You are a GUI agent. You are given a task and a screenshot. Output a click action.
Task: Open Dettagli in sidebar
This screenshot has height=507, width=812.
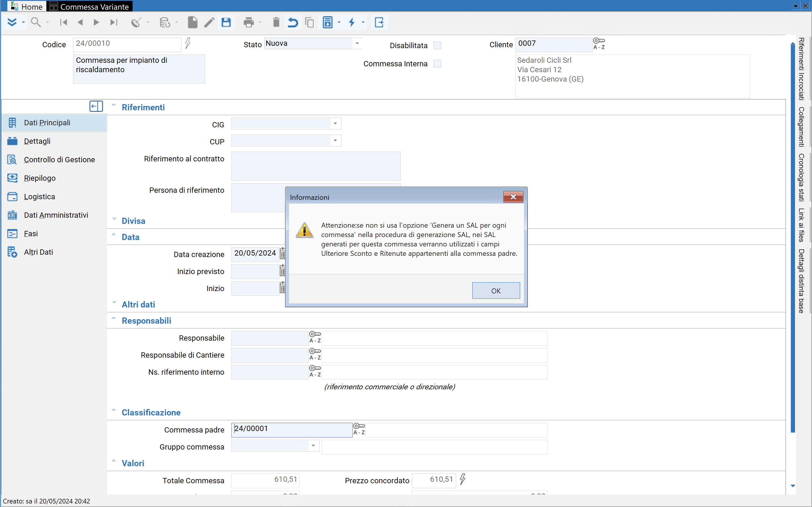tap(54, 141)
